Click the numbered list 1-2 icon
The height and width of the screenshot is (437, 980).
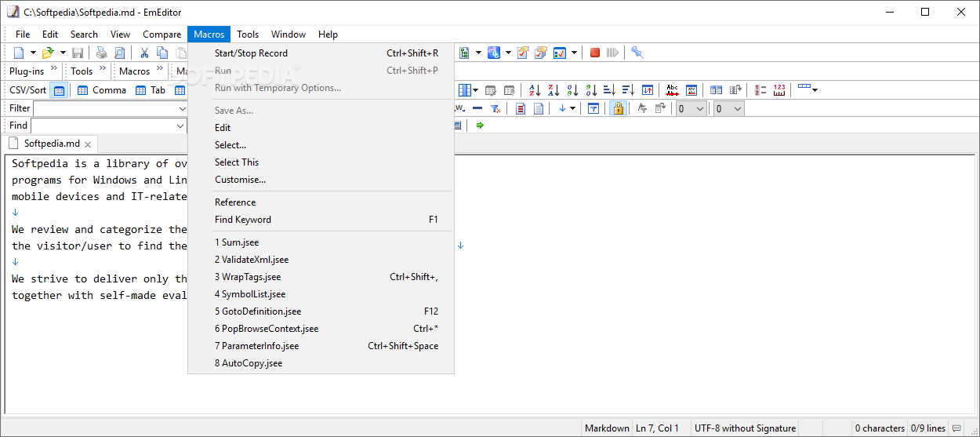pyautogui.click(x=760, y=90)
